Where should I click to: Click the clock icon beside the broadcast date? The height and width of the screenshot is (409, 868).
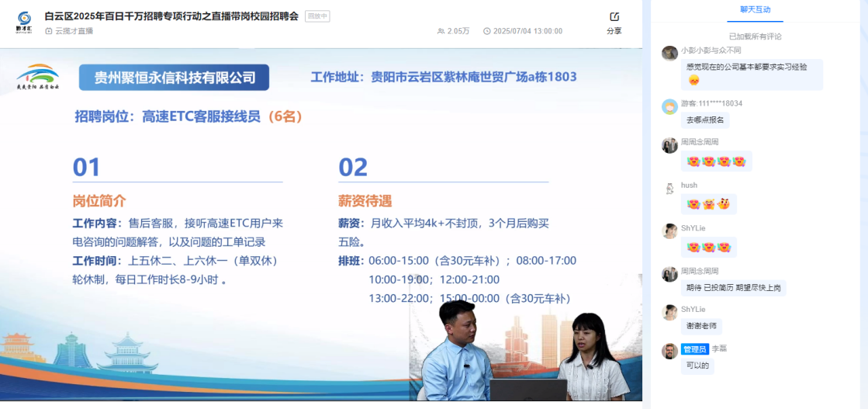pos(486,31)
